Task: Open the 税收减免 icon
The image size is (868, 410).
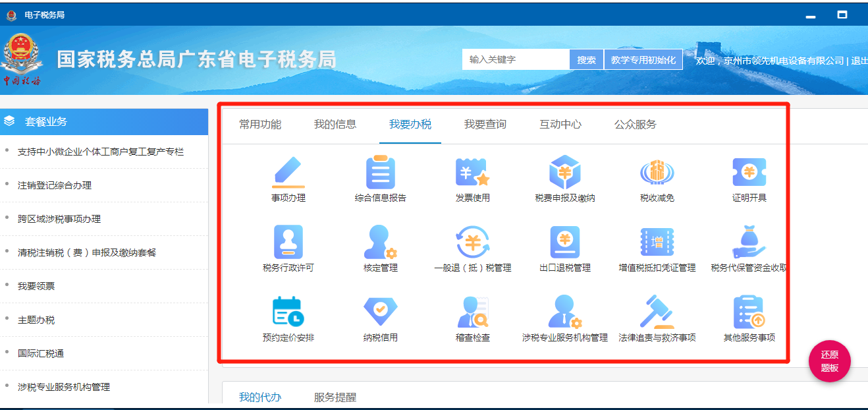Action: 657,173
